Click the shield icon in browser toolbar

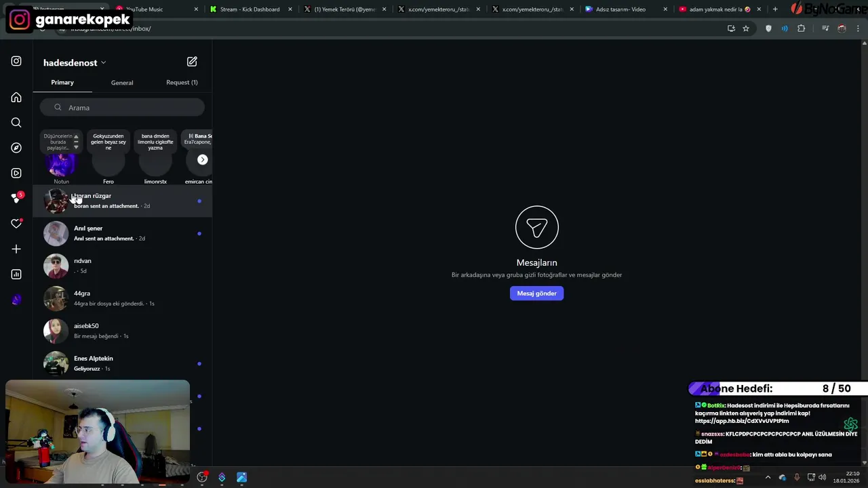click(x=768, y=28)
